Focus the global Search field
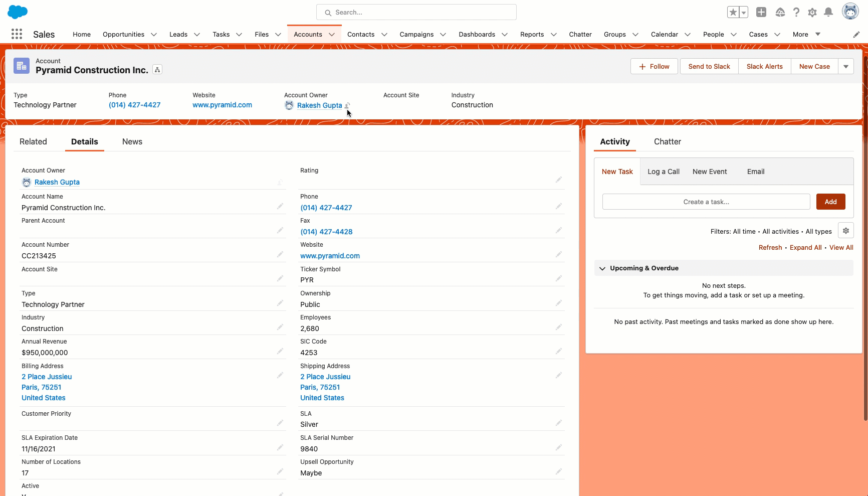Image resolution: width=868 pixels, height=496 pixels. point(416,12)
